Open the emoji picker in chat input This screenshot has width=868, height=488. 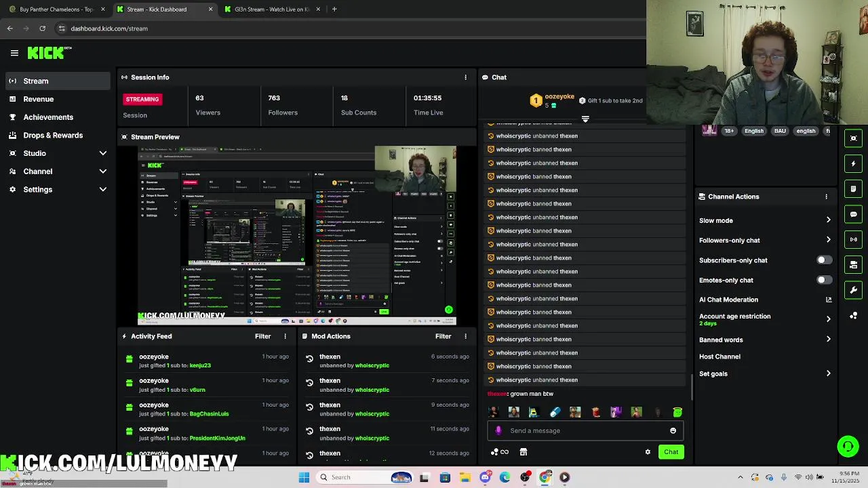(x=673, y=430)
